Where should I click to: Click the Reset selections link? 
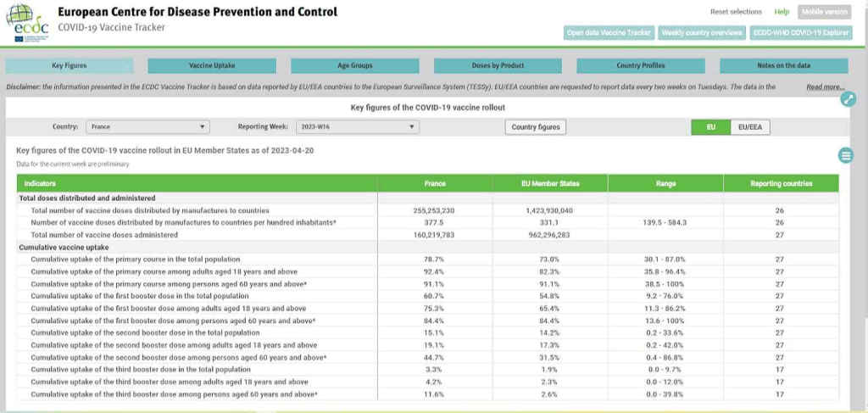[x=736, y=12]
